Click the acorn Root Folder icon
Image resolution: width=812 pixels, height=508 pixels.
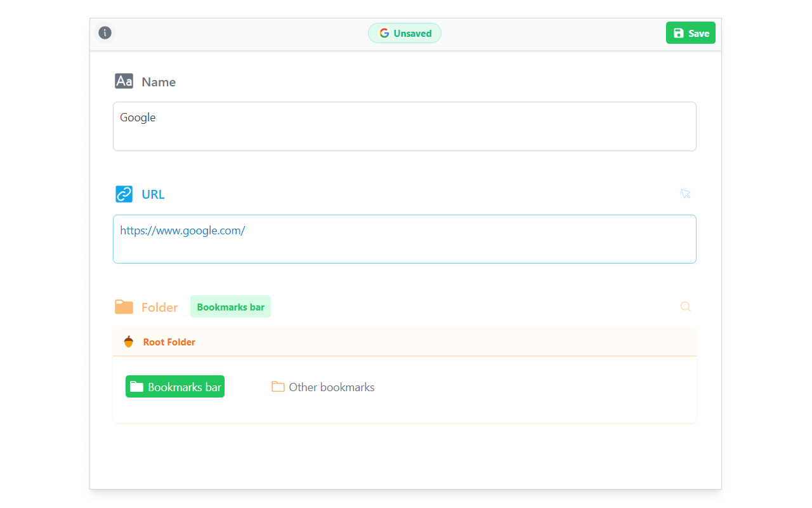pos(129,342)
